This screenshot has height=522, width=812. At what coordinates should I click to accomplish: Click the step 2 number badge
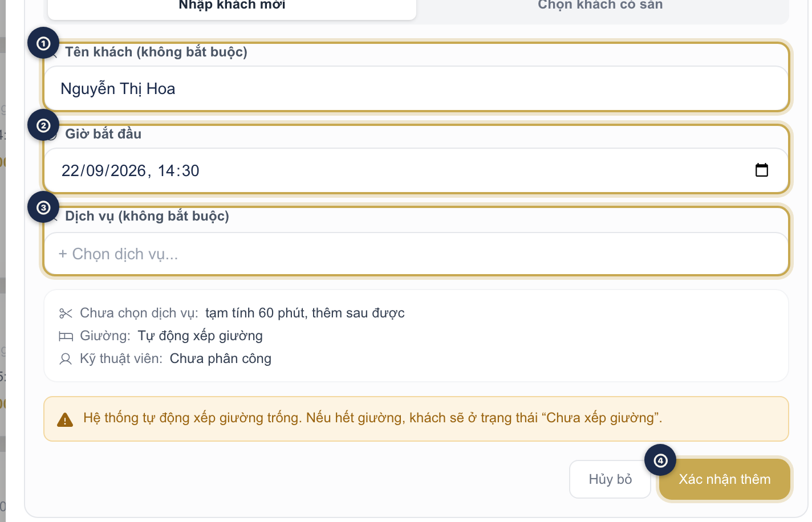[x=43, y=125]
